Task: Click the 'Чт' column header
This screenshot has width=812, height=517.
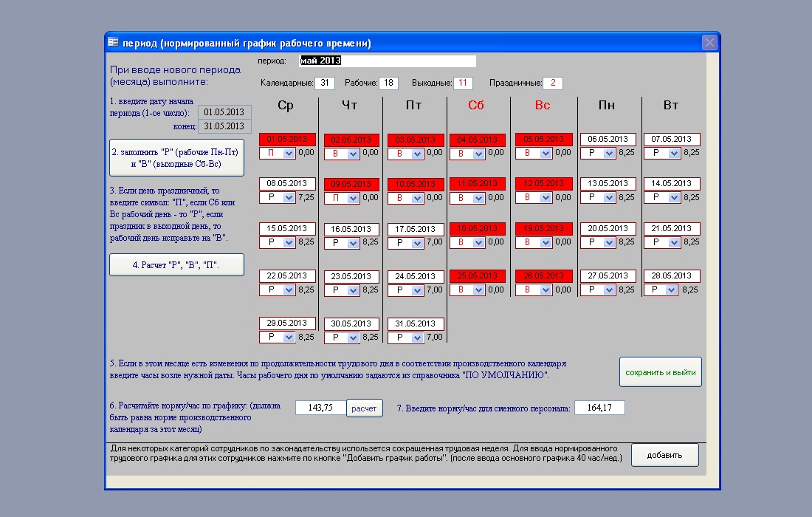Action: [350, 105]
